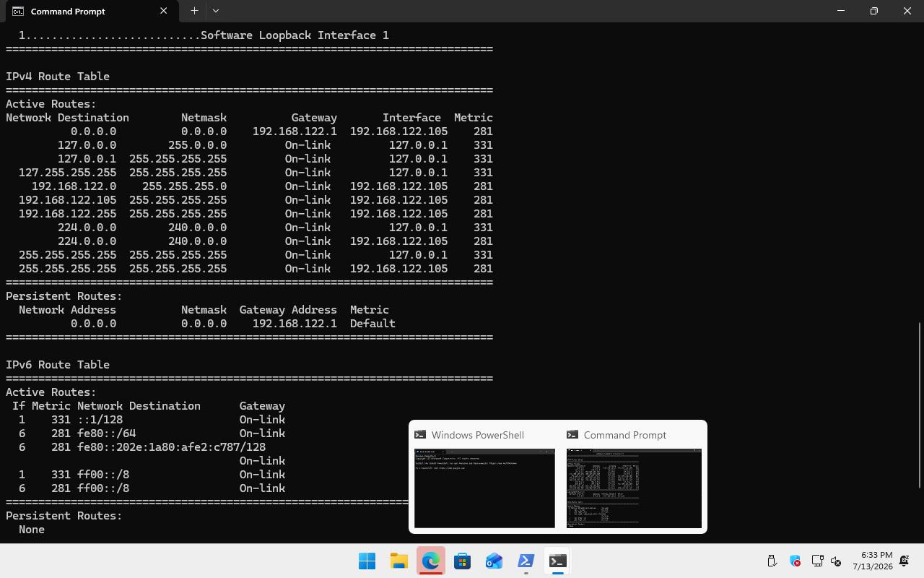Open network status tray icon

[817, 561]
